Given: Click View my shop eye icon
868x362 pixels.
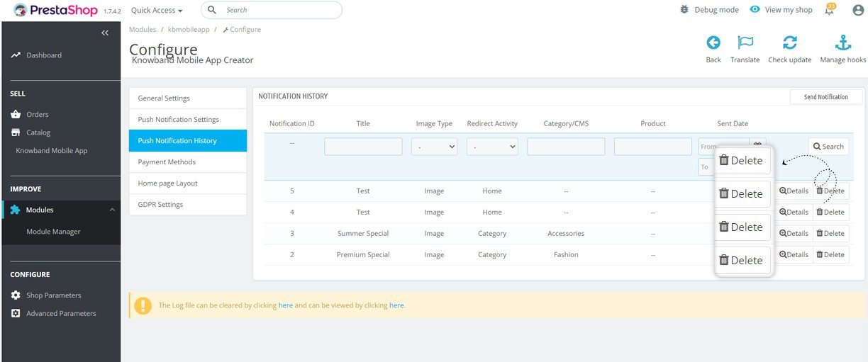Looking at the screenshot, I should point(755,10).
